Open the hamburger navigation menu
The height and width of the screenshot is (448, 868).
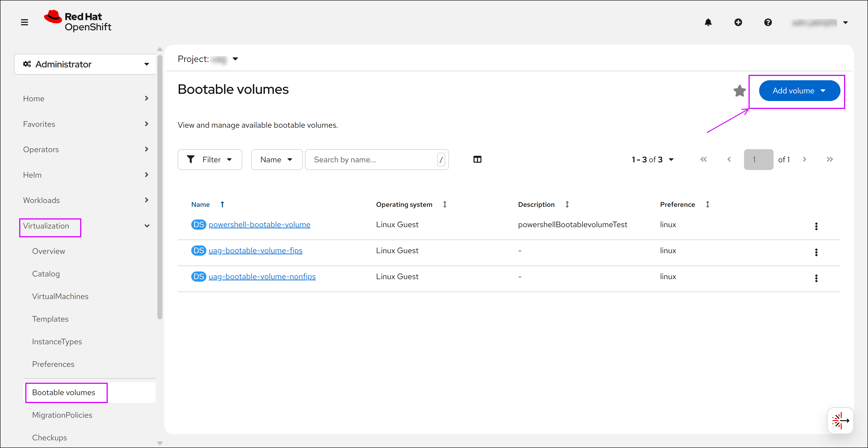(x=24, y=22)
